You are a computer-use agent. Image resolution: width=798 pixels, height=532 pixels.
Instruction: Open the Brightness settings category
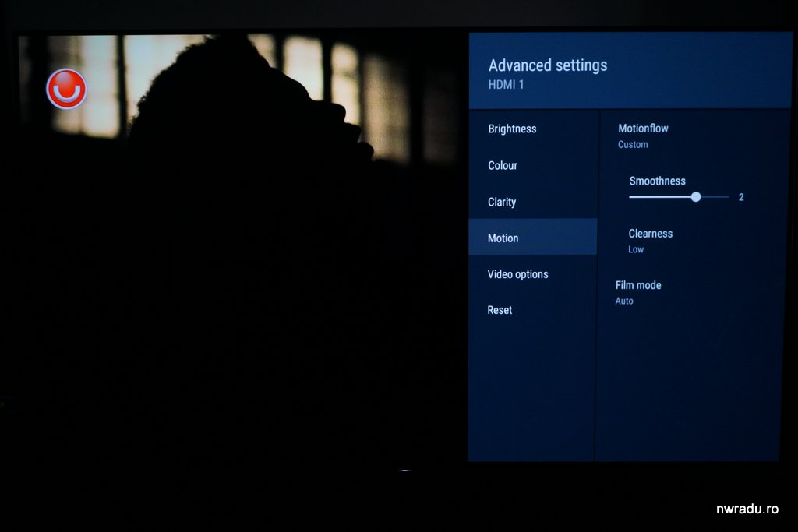tap(532, 129)
